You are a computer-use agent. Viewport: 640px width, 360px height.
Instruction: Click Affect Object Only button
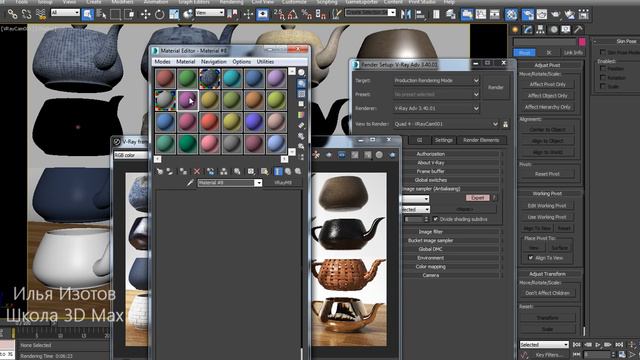point(547,96)
